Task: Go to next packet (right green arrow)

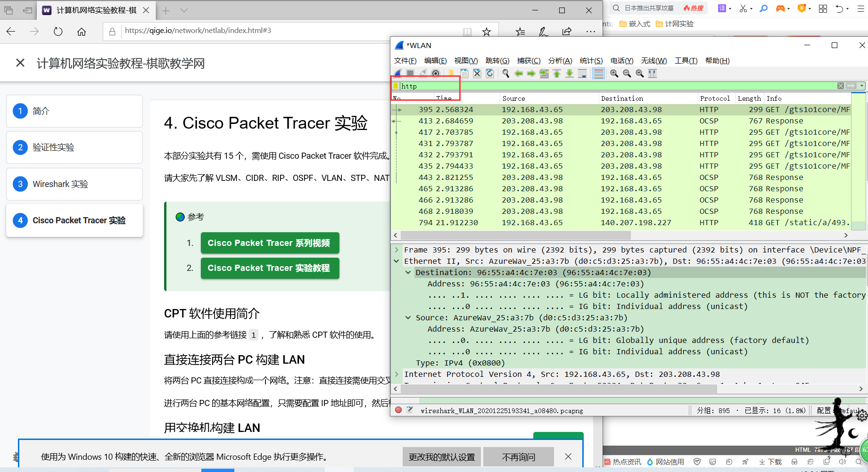Action: pos(531,73)
